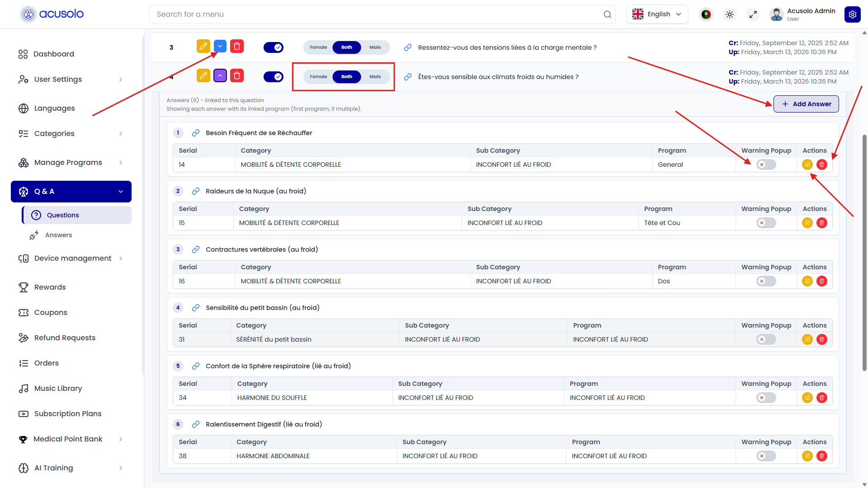The image size is (868, 488).
Task: Click the link icon beside 'Ressentez-vous des tensions'
Action: 408,47
